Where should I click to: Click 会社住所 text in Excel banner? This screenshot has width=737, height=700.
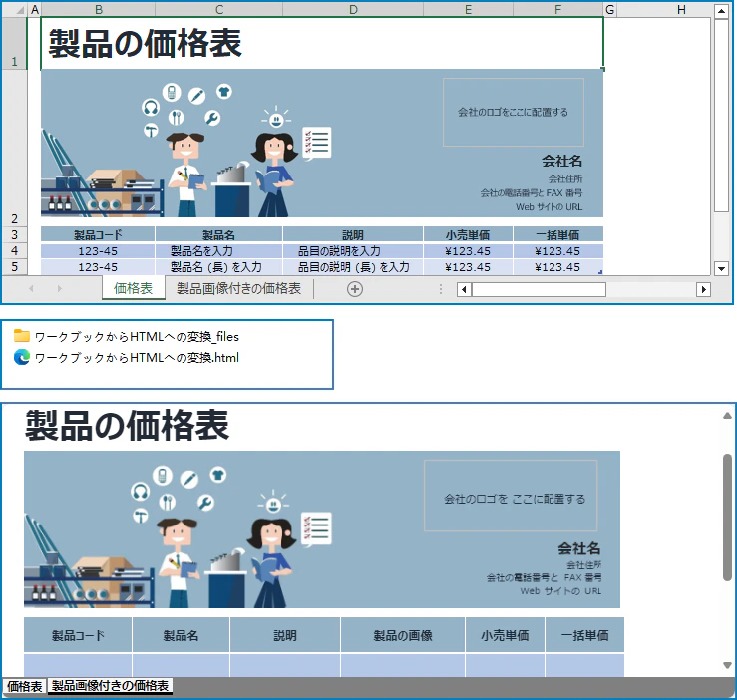point(565,178)
